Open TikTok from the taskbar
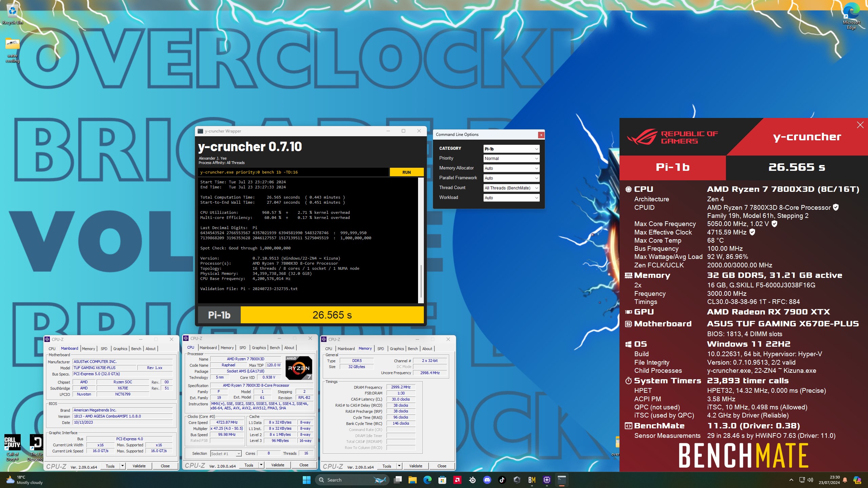The width and height of the screenshot is (868, 488). click(x=502, y=480)
